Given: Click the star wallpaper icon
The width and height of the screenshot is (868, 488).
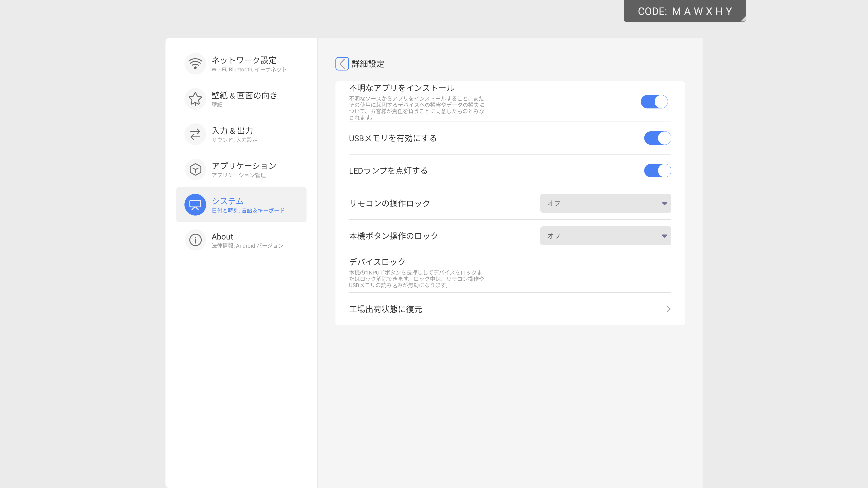Looking at the screenshot, I should 195,99.
